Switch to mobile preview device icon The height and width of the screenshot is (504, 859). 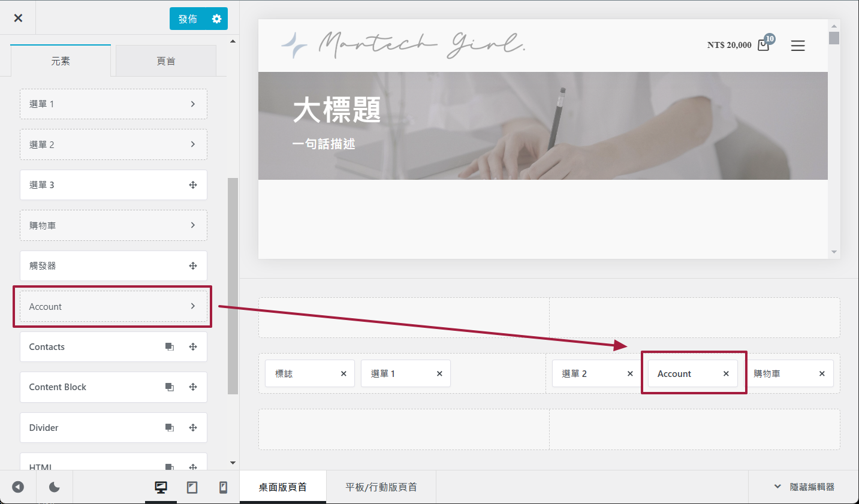tap(223, 487)
